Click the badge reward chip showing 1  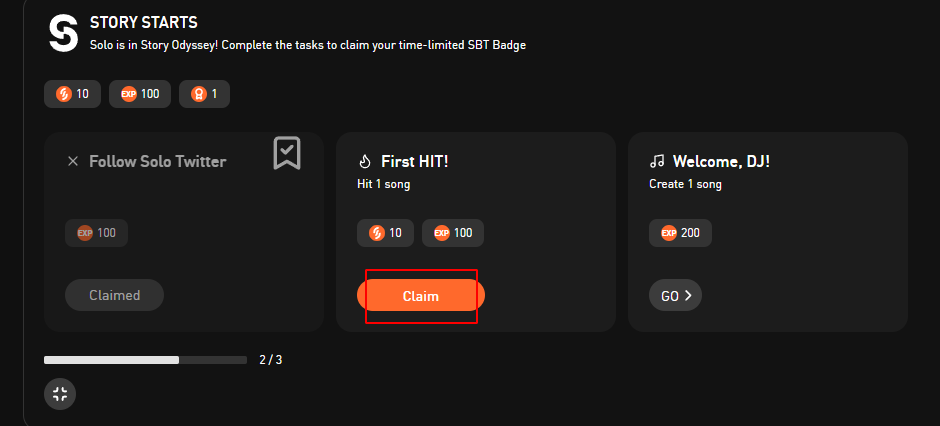(x=204, y=94)
